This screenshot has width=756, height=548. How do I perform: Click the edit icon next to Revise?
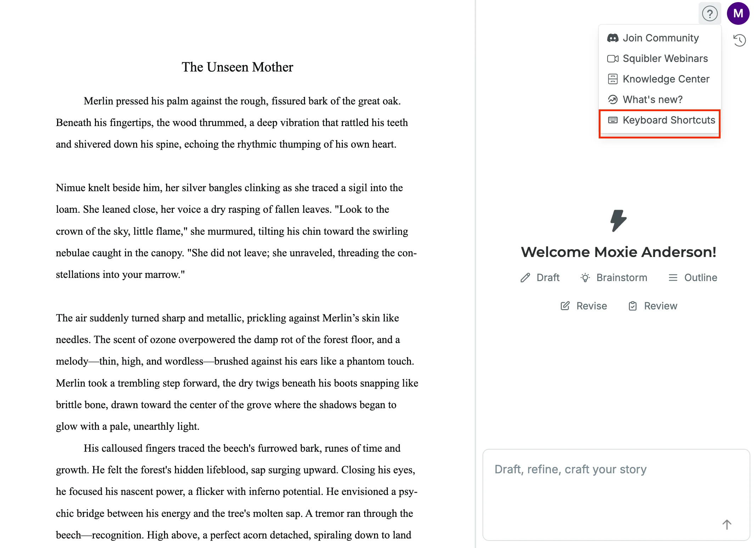565,306
